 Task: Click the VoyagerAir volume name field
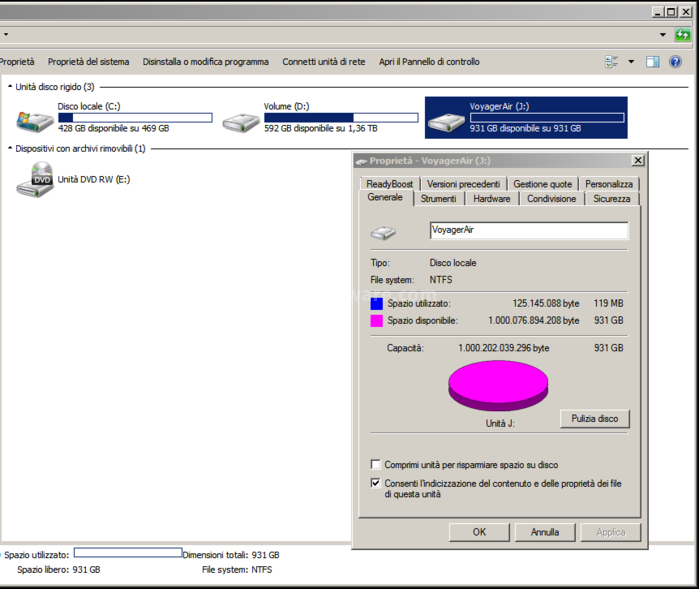coord(529,230)
